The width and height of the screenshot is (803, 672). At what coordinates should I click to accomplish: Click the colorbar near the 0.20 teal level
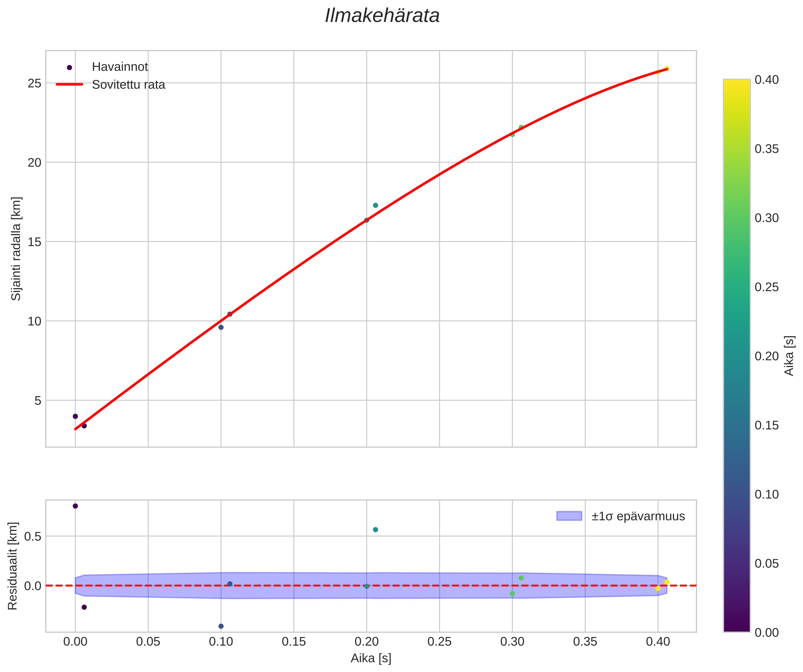(737, 356)
